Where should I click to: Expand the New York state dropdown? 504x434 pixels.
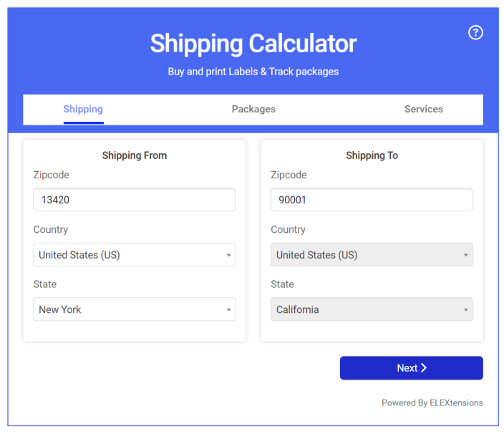tap(135, 309)
